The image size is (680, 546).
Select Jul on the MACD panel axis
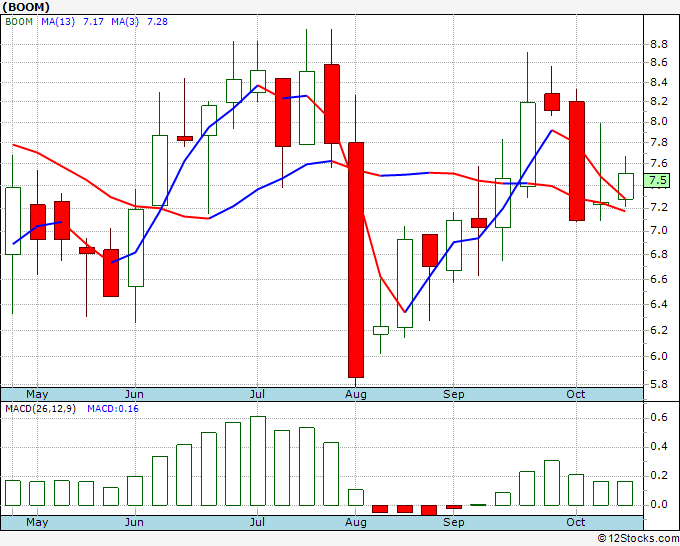tap(257, 523)
